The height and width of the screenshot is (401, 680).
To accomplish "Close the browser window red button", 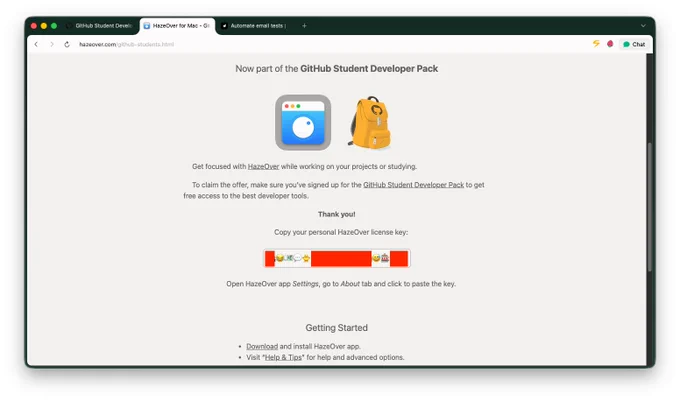I will (34, 26).
